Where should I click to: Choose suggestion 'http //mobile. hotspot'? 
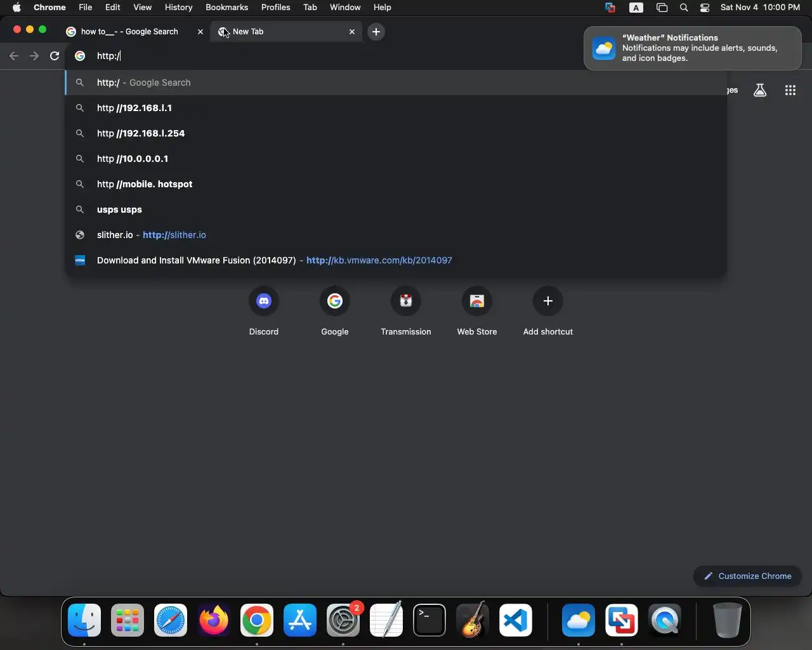tap(396, 184)
